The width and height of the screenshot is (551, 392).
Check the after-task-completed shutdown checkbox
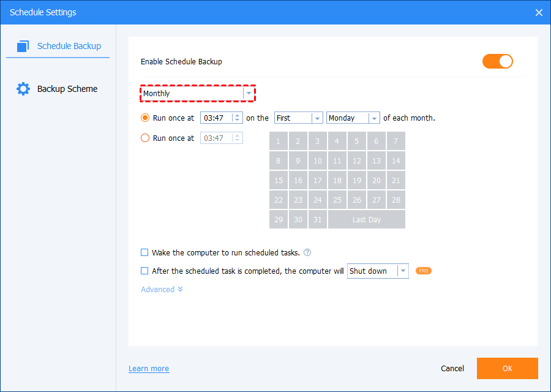coord(144,271)
